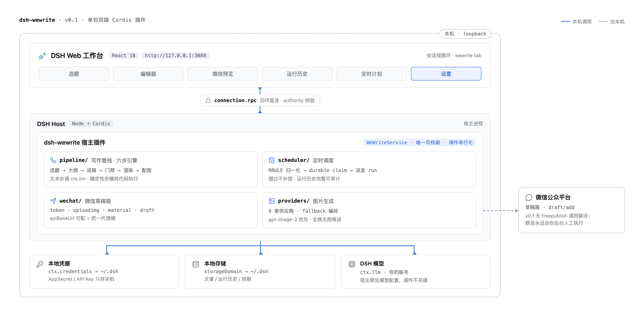Click the dsh-wewrite title at top
The image size is (644, 315).
pyautogui.click(x=37, y=20)
